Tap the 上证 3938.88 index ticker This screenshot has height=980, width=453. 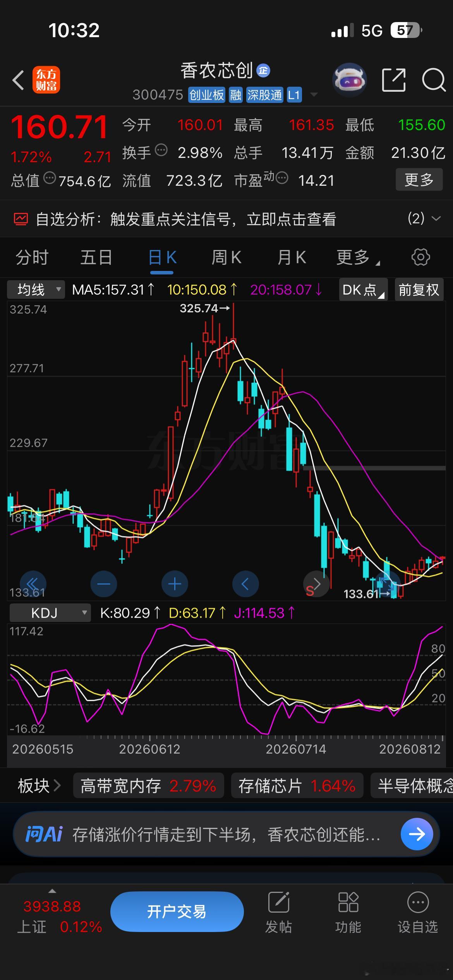tap(59, 916)
